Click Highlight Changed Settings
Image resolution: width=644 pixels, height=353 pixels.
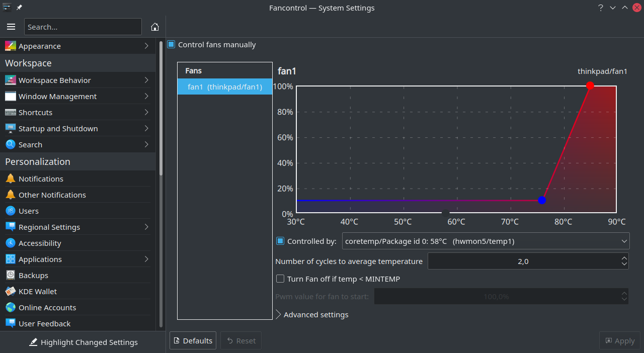pos(84,342)
